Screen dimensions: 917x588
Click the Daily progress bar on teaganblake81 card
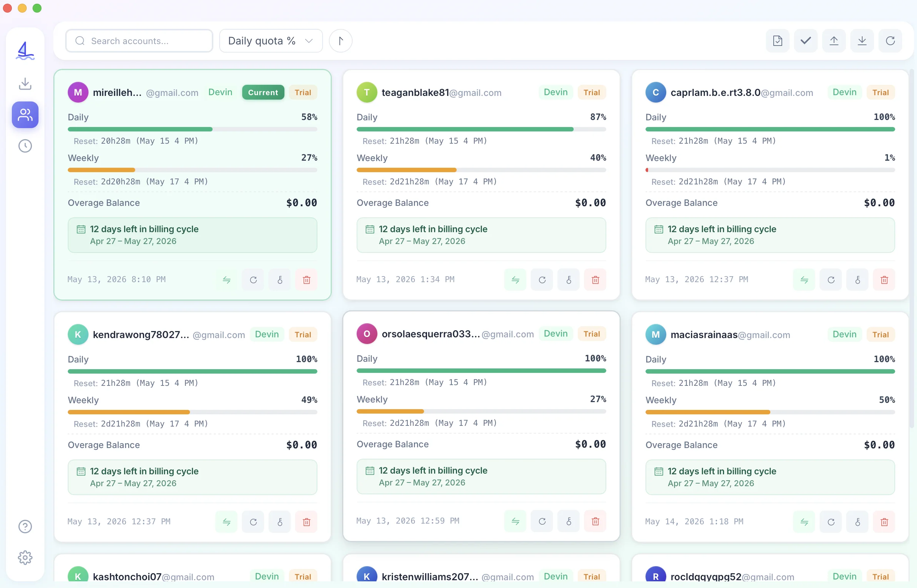click(481, 130)
